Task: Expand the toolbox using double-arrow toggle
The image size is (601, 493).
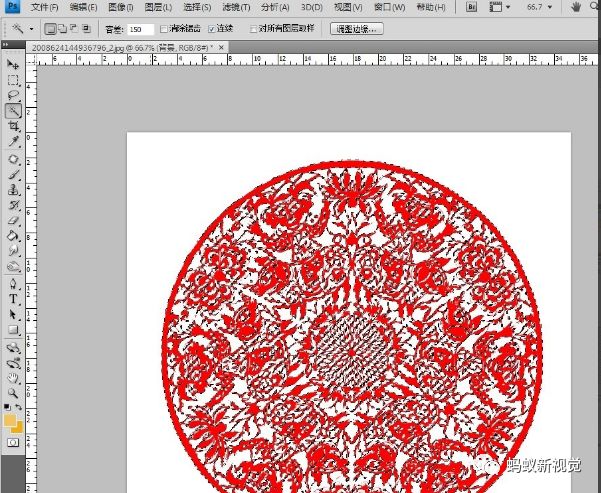Action: pyautogui.click(x=5, y=44)
